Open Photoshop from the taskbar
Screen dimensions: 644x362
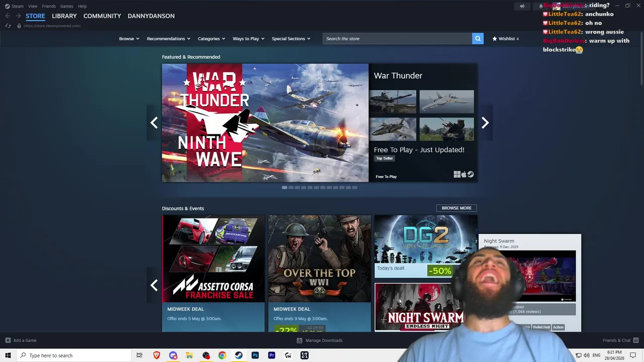[x=255, y=355]
